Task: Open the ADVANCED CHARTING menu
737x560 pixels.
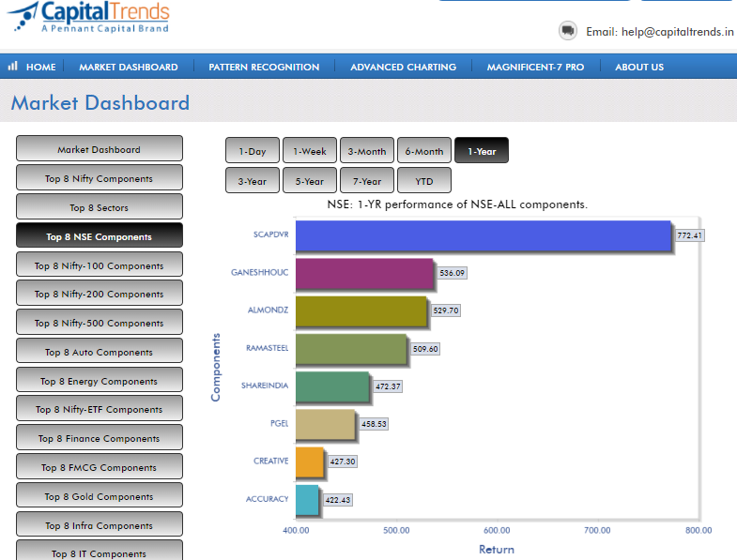Action: (x=404, y=67)
